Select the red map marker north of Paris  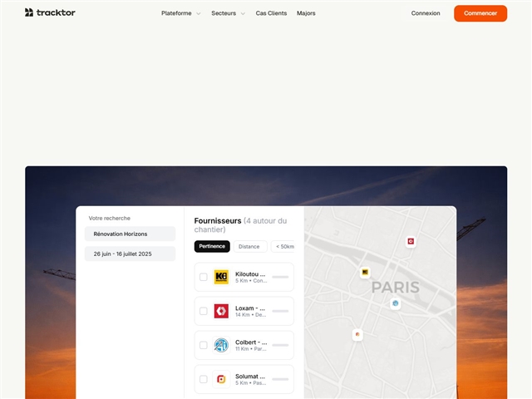coord(411,241)
